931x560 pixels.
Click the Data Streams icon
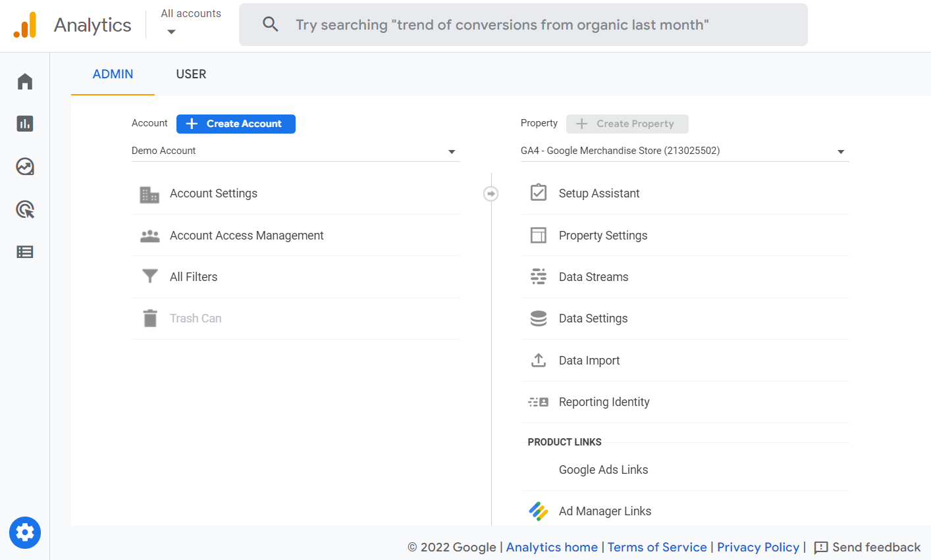[539, 276]
